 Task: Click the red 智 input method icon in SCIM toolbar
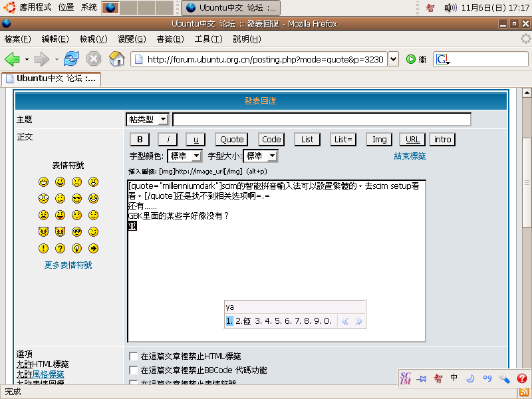coord(438,378)
